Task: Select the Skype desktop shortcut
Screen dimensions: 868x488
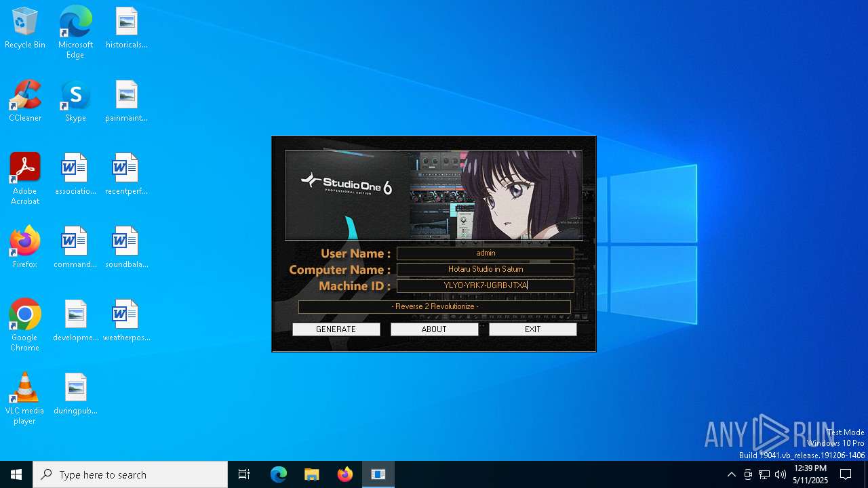Action: coord(75,102)
